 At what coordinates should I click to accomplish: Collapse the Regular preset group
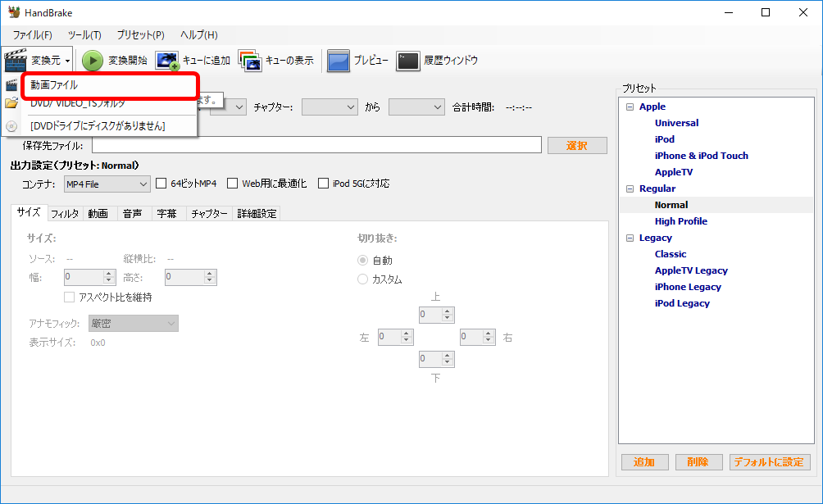click(630, 188)
